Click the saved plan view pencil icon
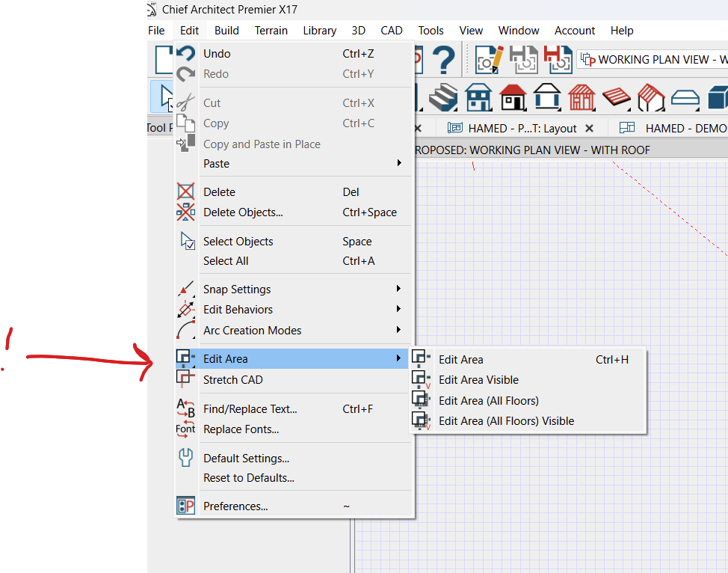 click(490, 60)
